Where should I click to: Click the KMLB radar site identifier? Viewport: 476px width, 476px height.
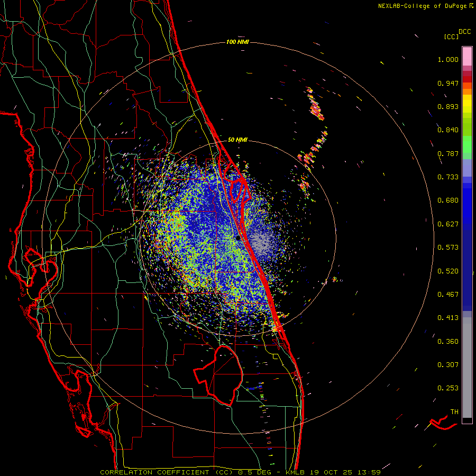coord(296,472)
